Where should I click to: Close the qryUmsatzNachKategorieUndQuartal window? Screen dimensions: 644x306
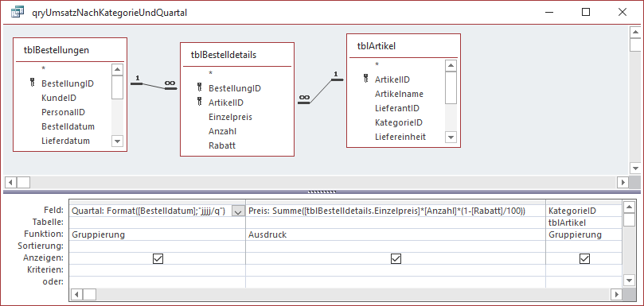(x=623, y=12)
